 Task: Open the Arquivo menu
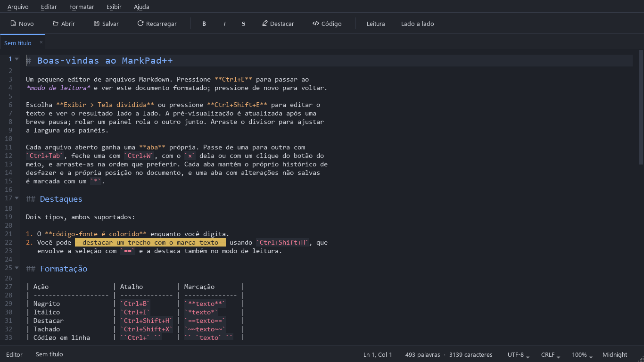(x=18, y=7)
